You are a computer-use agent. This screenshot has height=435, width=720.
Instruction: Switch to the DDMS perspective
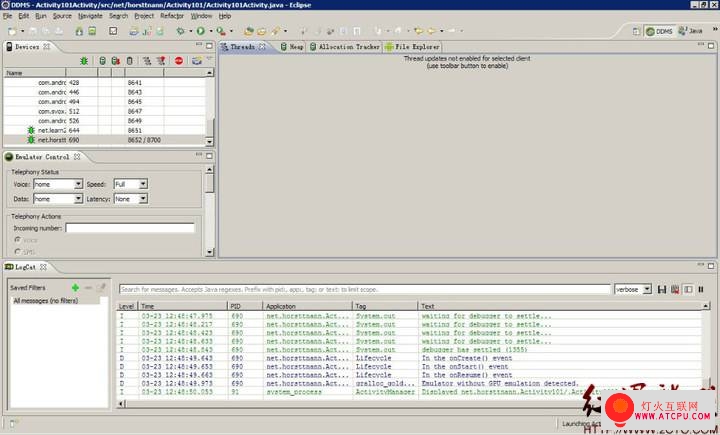point(659,31)
